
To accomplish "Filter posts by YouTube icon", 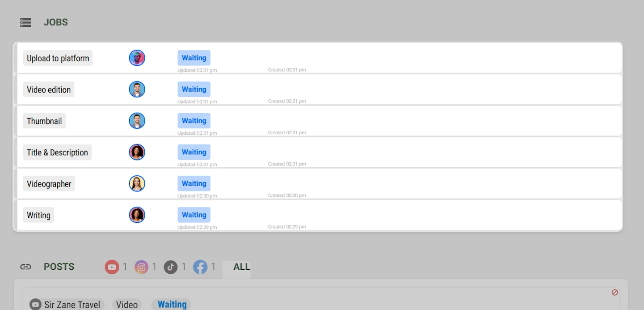I will coord(112,267).
